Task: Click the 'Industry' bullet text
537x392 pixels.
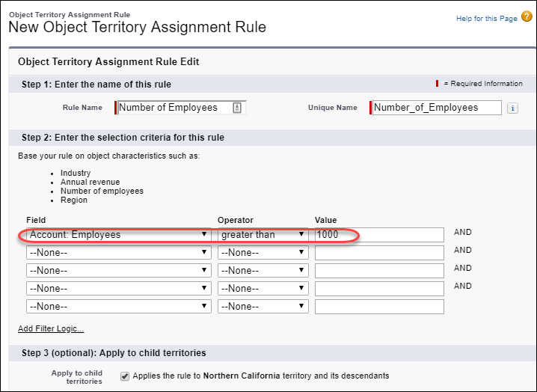Action: click(76, 173)
